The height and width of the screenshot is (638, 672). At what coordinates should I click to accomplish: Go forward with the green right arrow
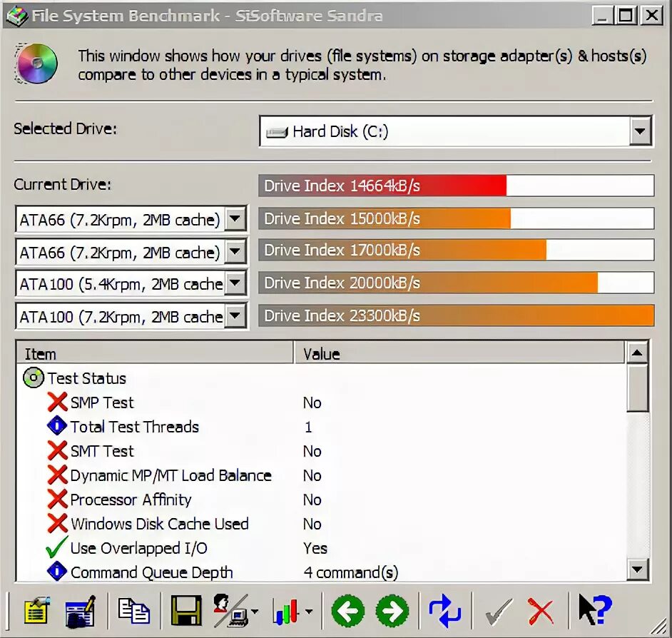tap(392, 611)
